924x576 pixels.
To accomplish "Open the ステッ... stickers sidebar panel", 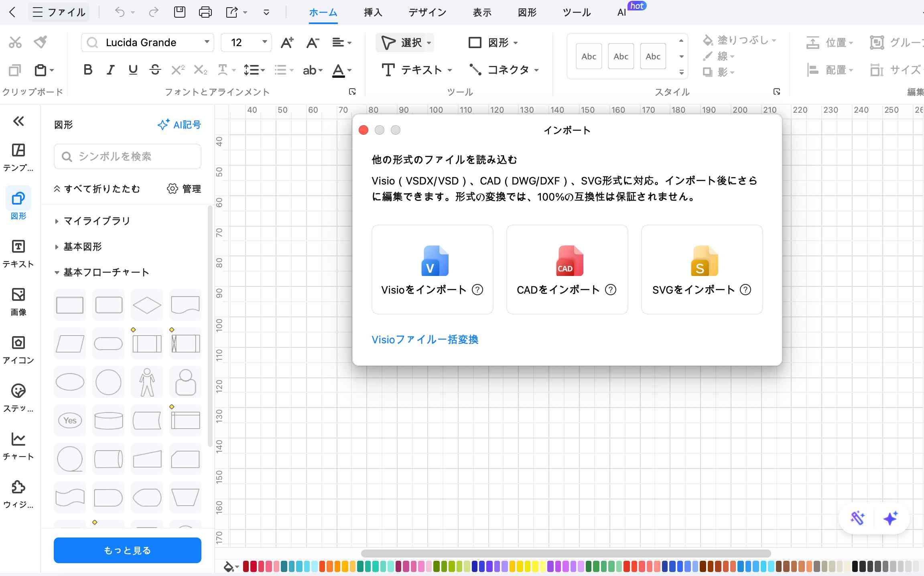I will coord(18,398).
